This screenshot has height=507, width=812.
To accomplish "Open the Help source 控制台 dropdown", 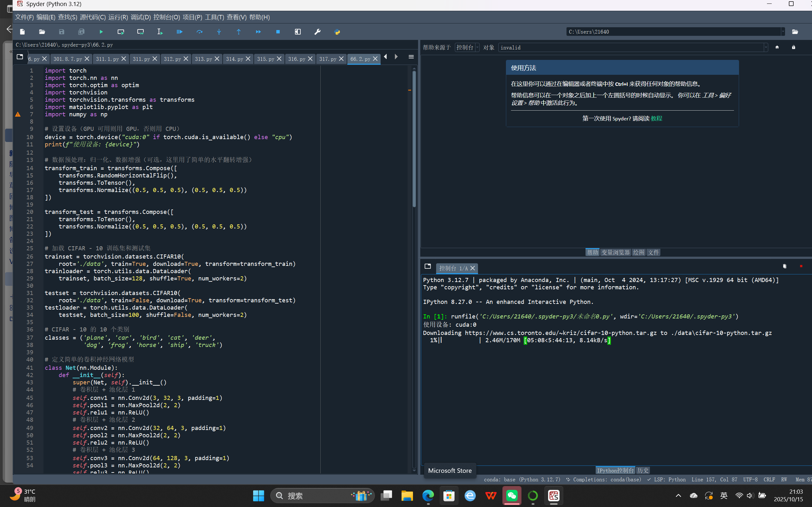I will 467,48.
